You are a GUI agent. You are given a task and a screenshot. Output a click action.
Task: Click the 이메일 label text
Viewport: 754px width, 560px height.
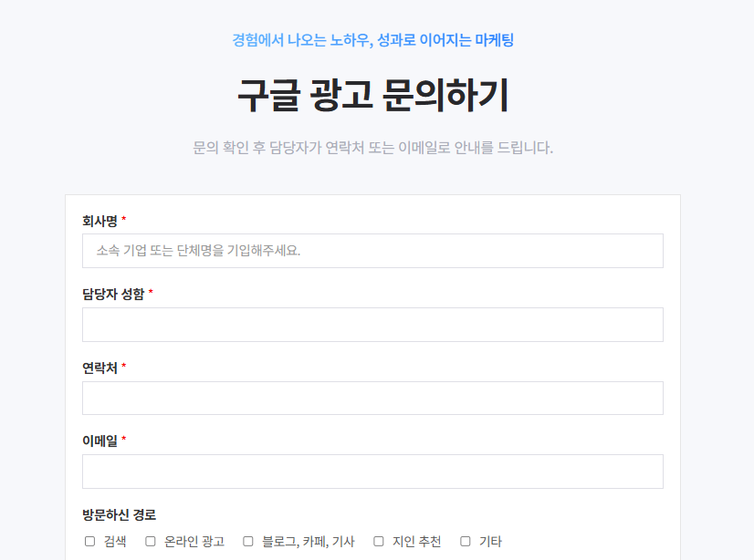(x=99, y=441)
